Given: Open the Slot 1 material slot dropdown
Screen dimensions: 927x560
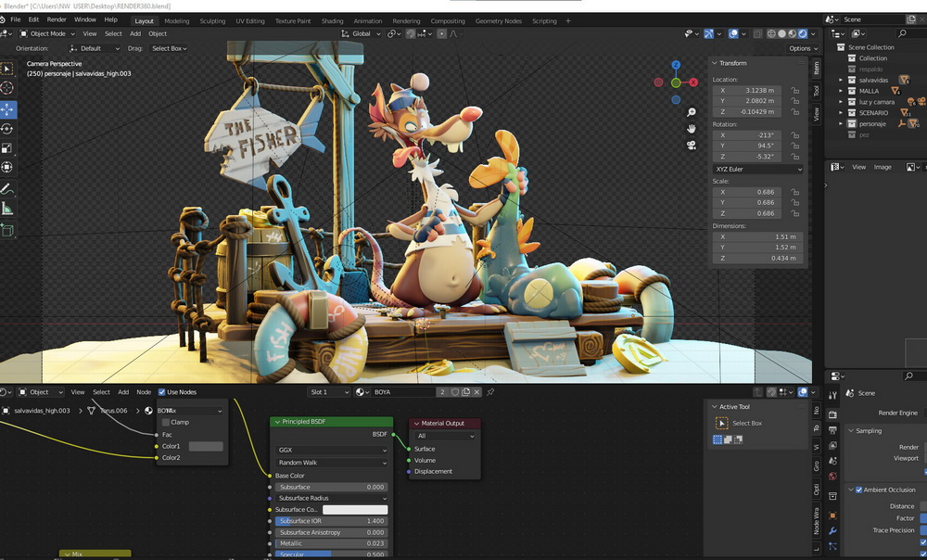Looking at the screenshot, I should tap(329, 392).
